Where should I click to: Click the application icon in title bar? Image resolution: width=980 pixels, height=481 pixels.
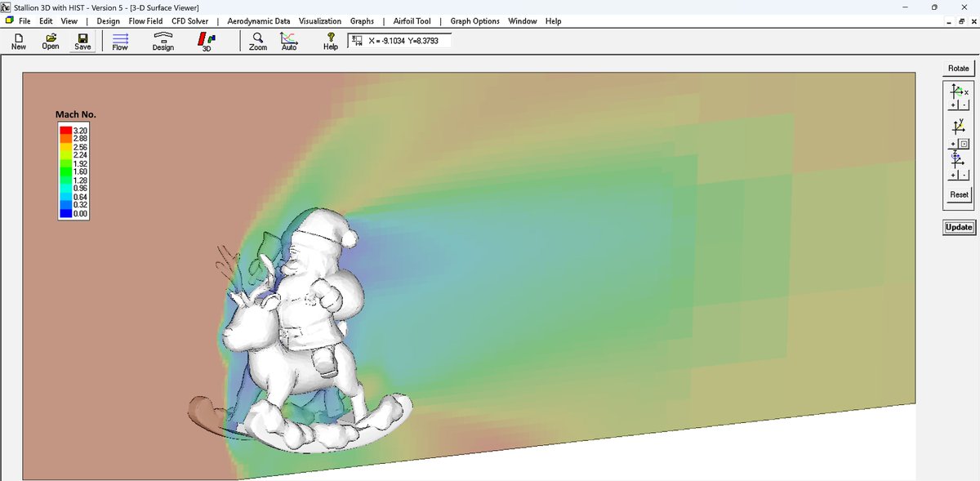point(7,7)
